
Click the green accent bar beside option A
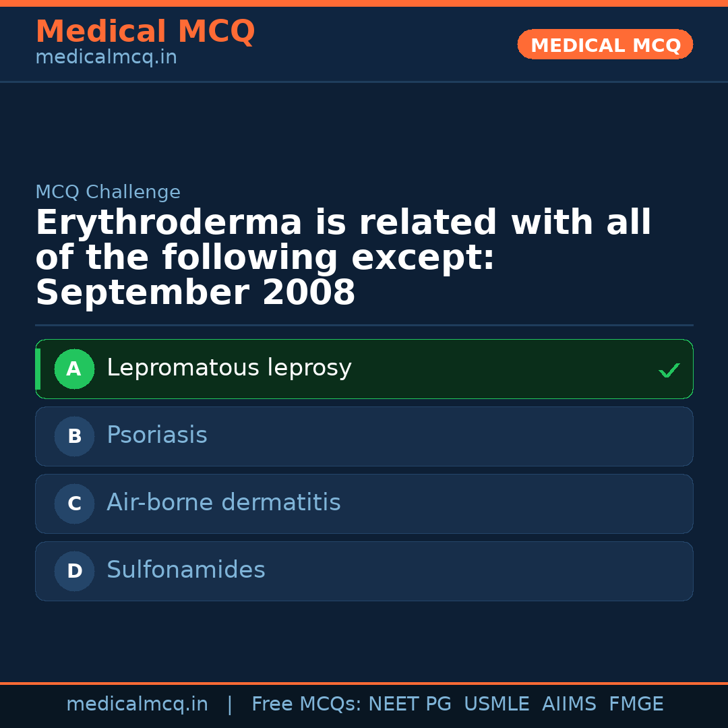click(x=37, y=369)
